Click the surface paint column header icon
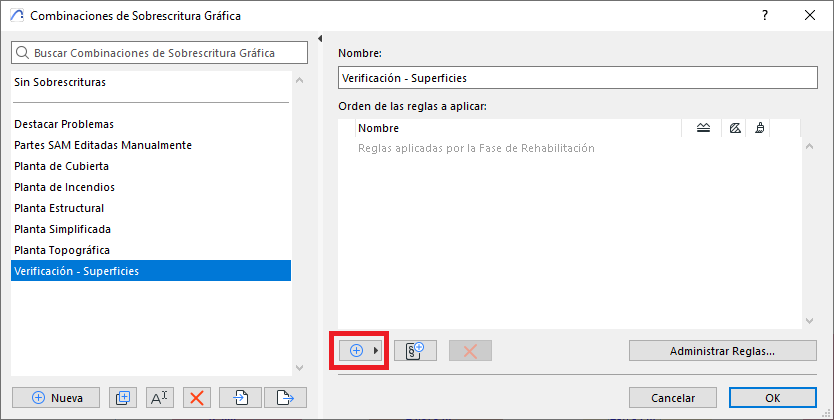 [x=760, y=128]
